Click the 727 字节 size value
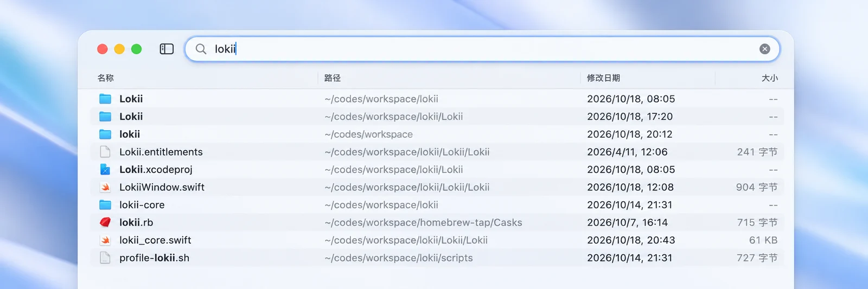The image size is (868, 289). click(x=757, y=258)
